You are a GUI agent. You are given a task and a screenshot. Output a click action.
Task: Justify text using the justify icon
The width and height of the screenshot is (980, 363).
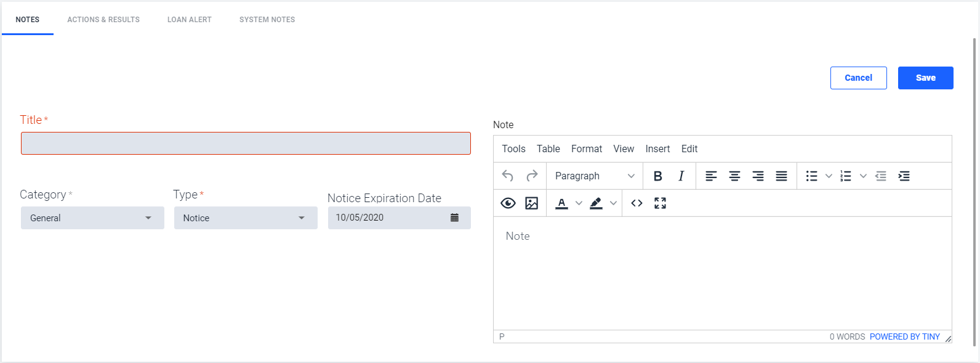[x=781, y=176]
